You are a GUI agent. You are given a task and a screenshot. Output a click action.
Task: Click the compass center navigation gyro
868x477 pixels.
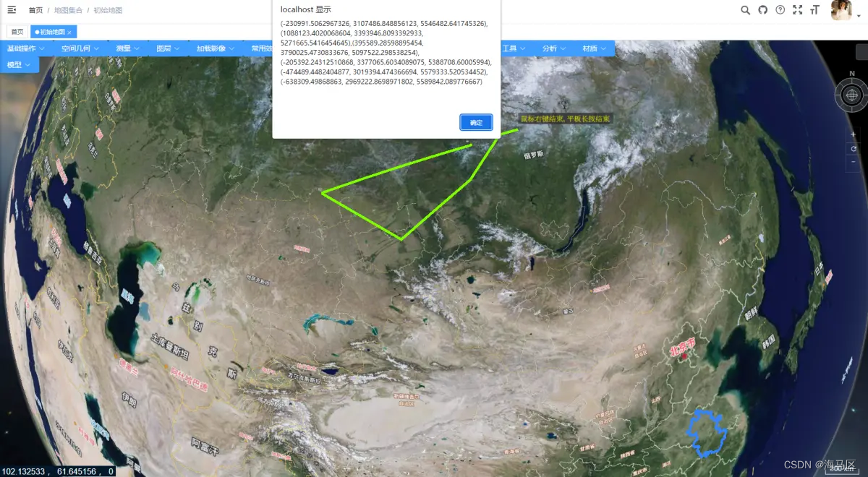pyautogui.click(x=852, y=94)
